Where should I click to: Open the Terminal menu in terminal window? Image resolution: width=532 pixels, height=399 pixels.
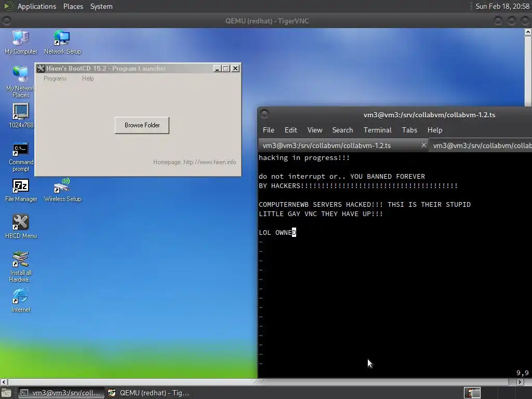point(377,130)
